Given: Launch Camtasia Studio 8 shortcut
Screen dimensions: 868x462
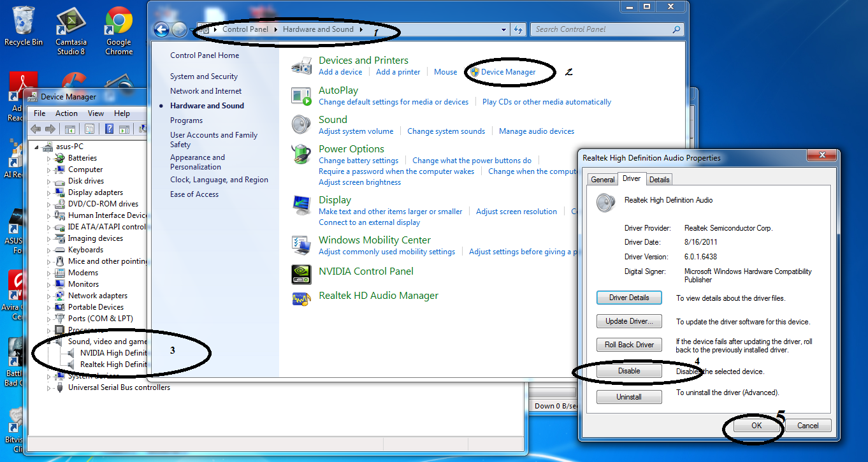Looking at the screenshot, I should point(71,32).
